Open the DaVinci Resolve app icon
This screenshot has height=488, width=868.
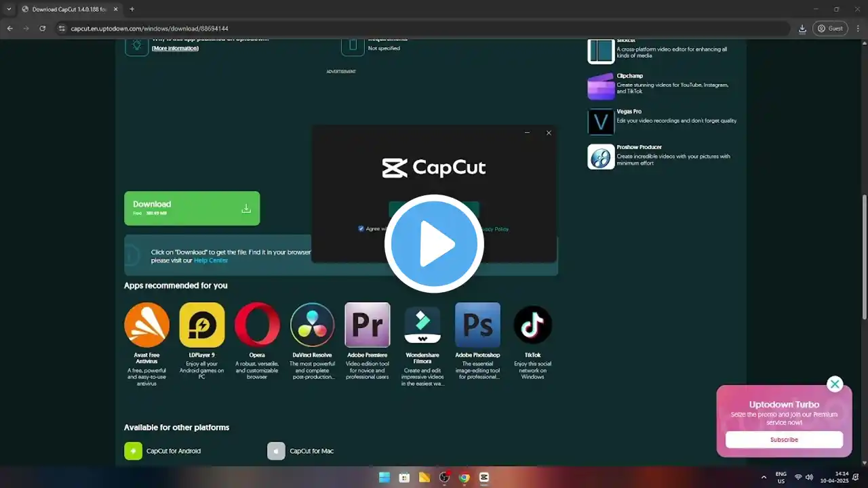click(313, 325)
